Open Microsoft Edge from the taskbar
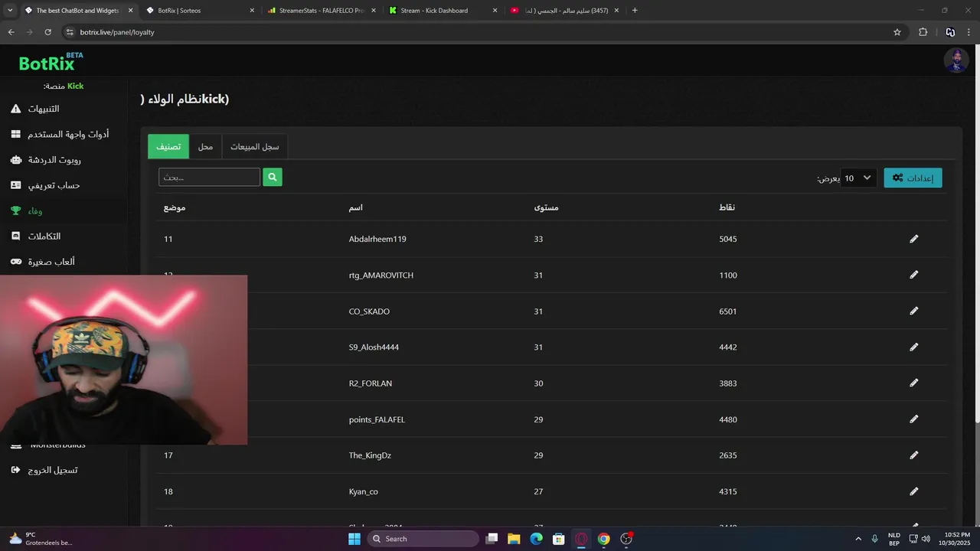This screenshot has width=980, height=551. pos(537,539)
